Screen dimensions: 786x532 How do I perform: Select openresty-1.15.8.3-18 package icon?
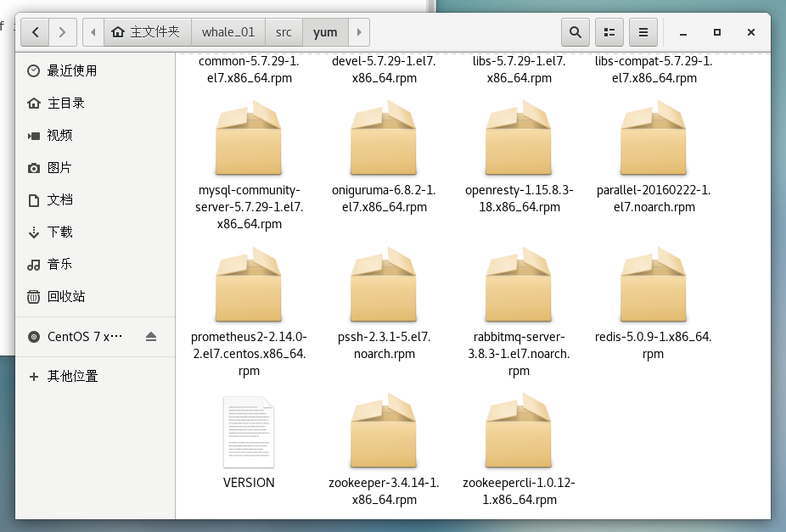(x=519, y=137)
